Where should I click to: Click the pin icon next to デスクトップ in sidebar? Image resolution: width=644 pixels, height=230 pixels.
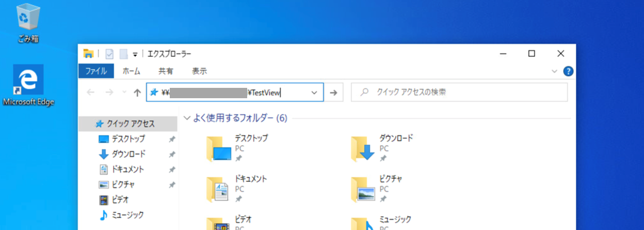172,140
